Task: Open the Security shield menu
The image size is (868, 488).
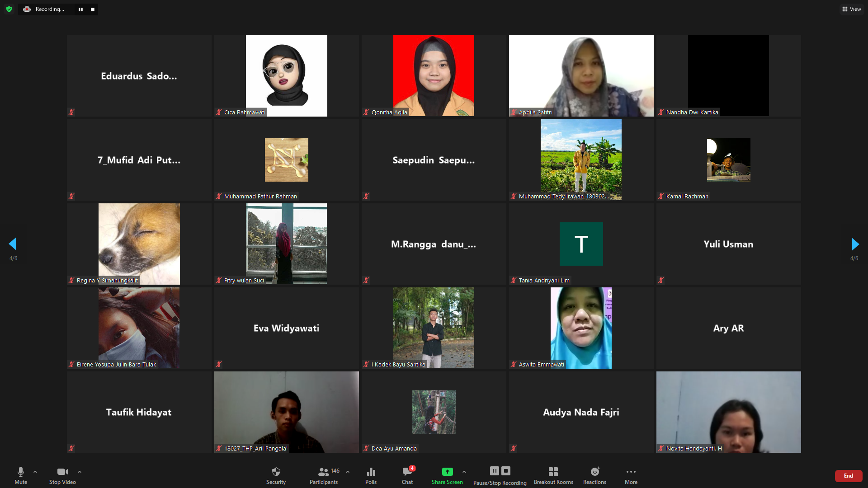Action: coord(276,475)
